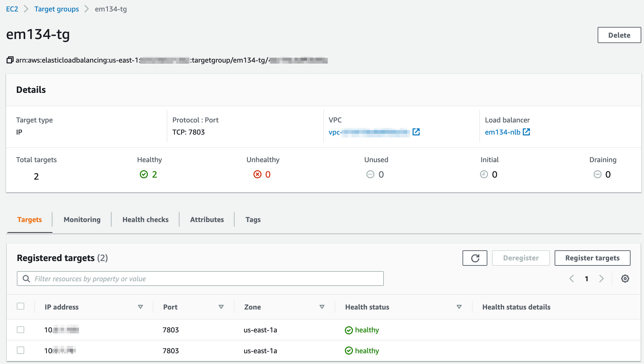Check the first target row checkbox
Image resolution: width=644 pixels, height=364 pixels.
point(21,330)
